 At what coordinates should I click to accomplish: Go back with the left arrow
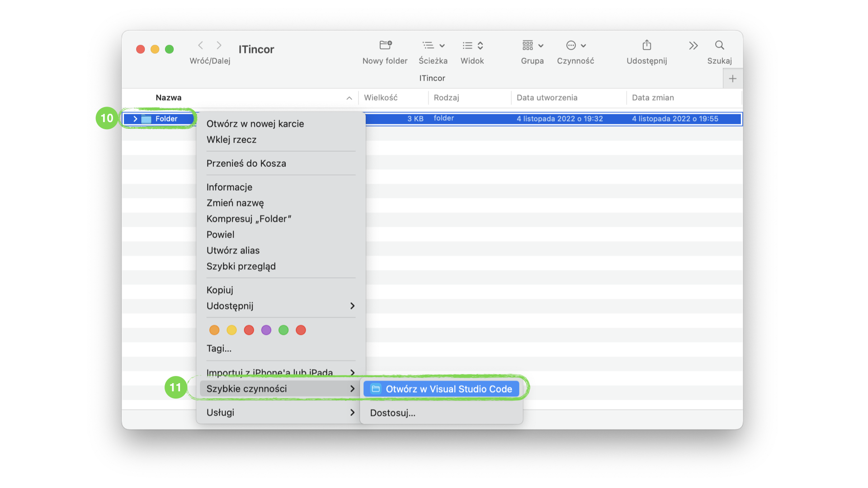click(x=201, y=45)
